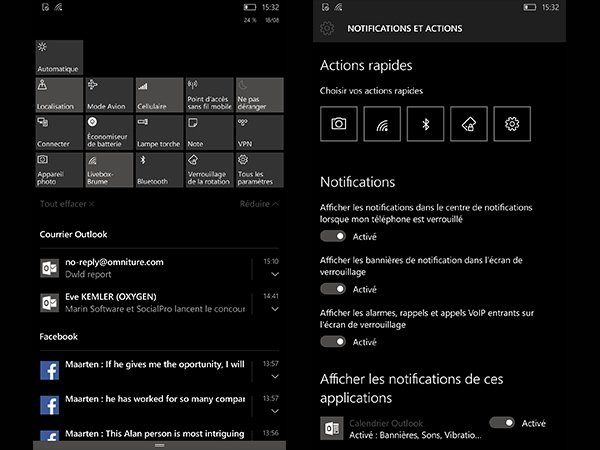Collapse quick actions with Réduire
This screenshot has width=600, height=450.
[x=259, y=204]
